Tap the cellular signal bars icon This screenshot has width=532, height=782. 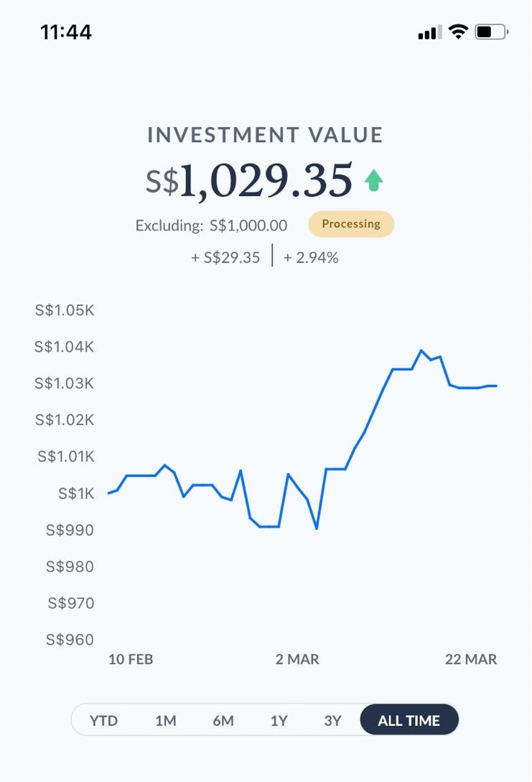pos(429,32)
